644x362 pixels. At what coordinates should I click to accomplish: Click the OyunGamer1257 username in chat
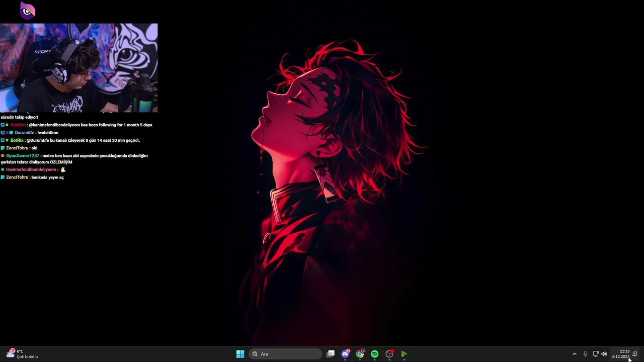pyautogui.click(x=23, y=156)
